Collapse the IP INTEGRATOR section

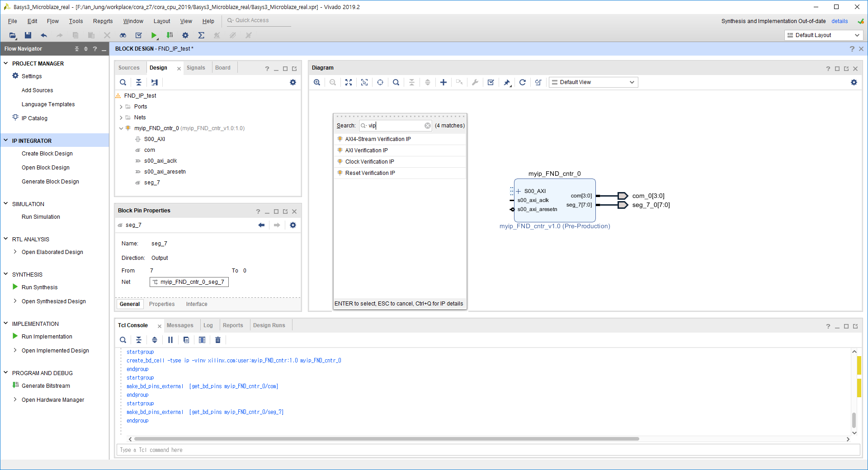click(6, 141)
